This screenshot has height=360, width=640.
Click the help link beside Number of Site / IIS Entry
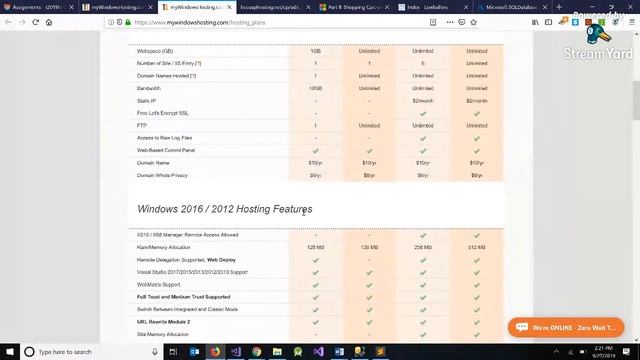(198, 63)
